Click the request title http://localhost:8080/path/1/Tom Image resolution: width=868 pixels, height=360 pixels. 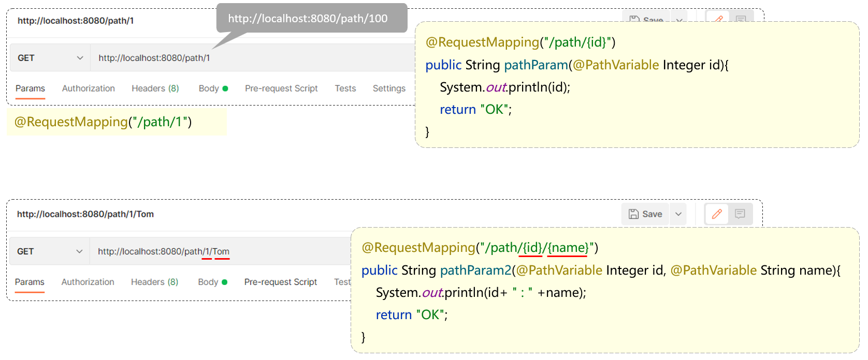tap(85, 214)
